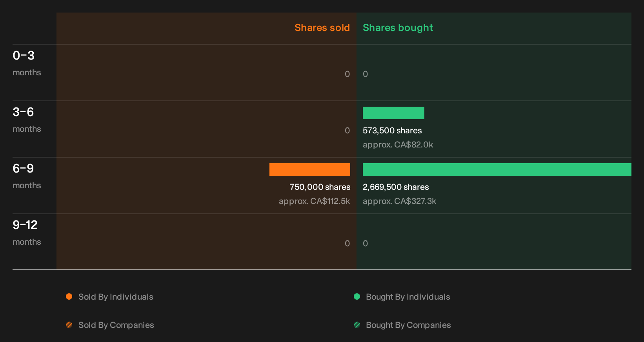The image size is (644, 342).
Task: Click the striped Sold By Companies legend icon
Action: click(x=69, y=325)
